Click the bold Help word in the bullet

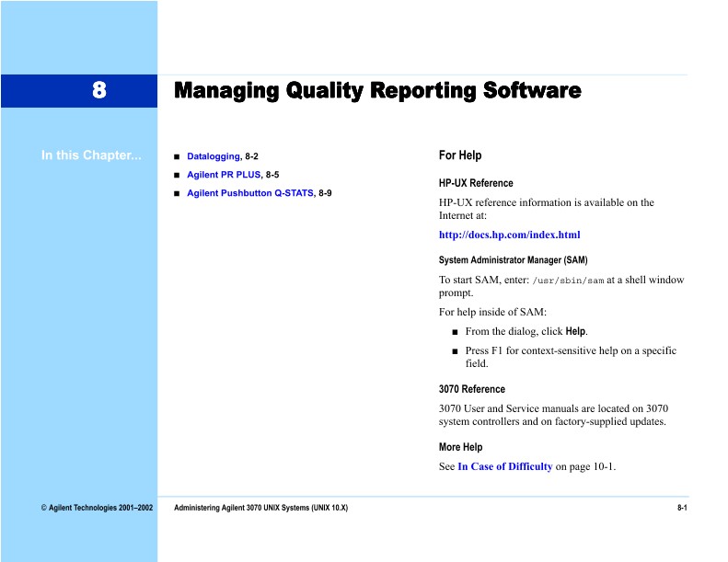click(575, 331)
